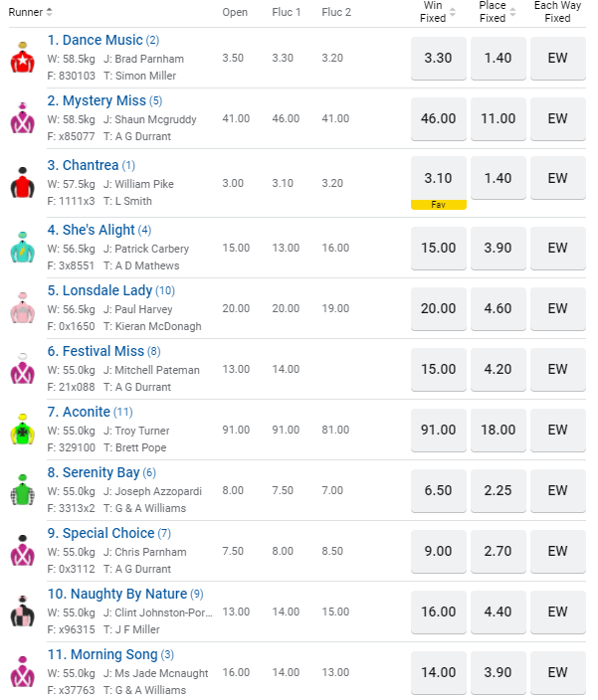The height and width of the screenshot is (700, 598).
Task: Click Mystery Miss's magenta silks icon
Action: 22,119
